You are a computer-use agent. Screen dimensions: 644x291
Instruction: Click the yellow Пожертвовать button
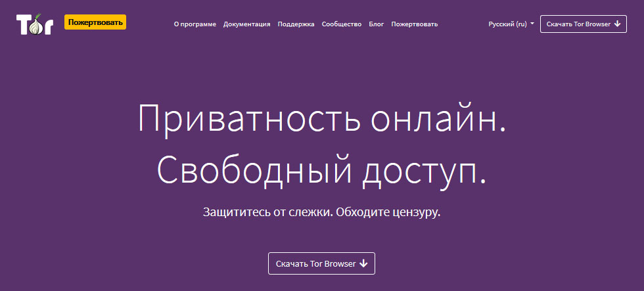[95, 22]
